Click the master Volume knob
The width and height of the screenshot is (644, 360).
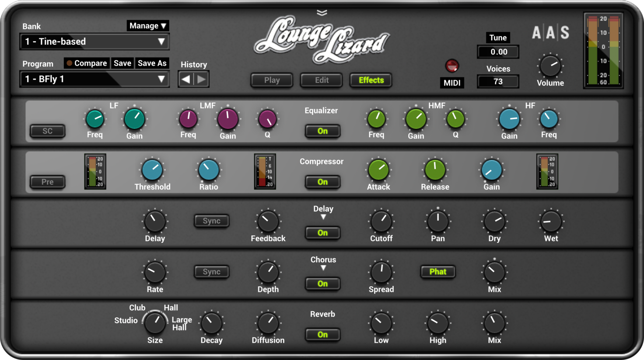pyautogui.click(x=550, y=66)
